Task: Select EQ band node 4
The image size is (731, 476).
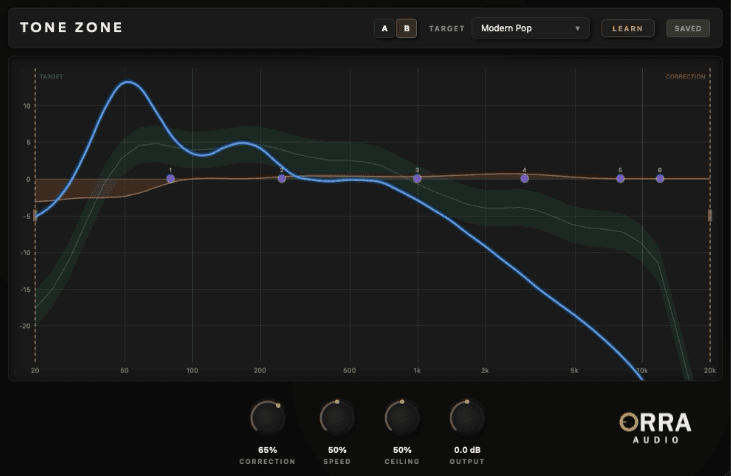Action: [524, 178]
